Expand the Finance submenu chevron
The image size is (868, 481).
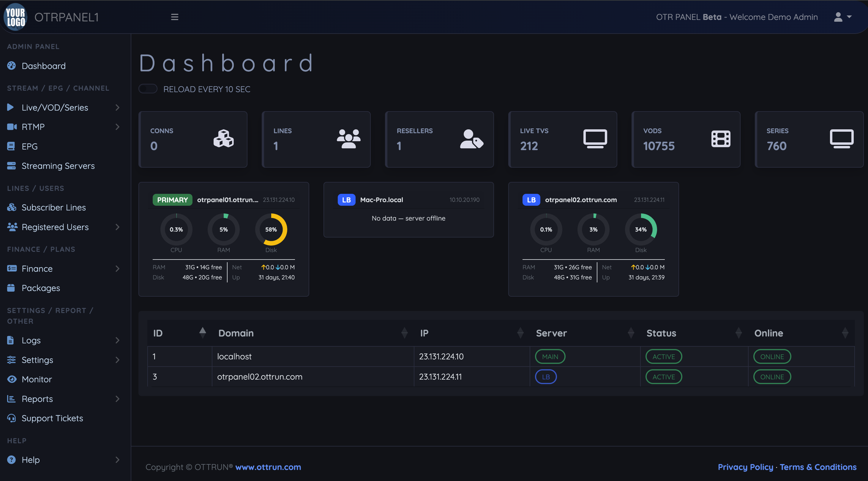pyautogui.click(x=117, y=268)
